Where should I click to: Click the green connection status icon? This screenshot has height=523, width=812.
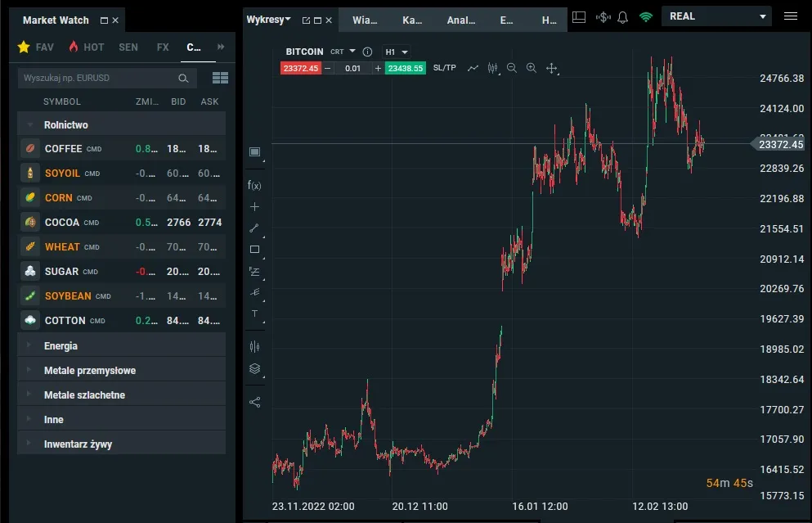[646, 17]
